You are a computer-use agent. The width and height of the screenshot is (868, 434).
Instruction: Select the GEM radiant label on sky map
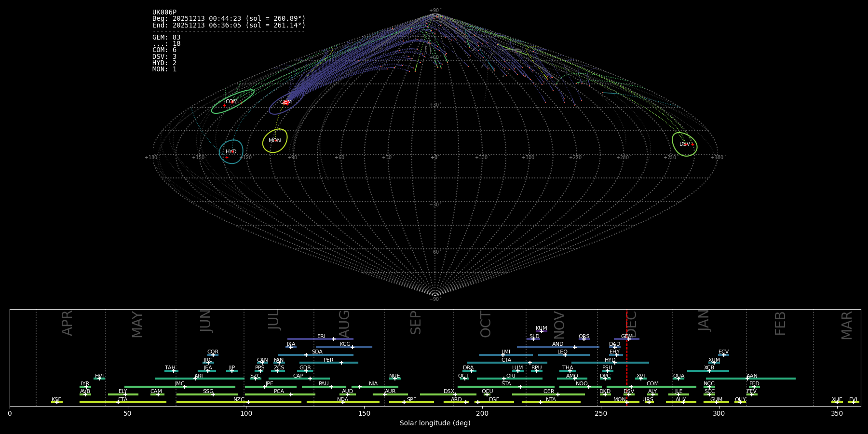tap(286, 102)
